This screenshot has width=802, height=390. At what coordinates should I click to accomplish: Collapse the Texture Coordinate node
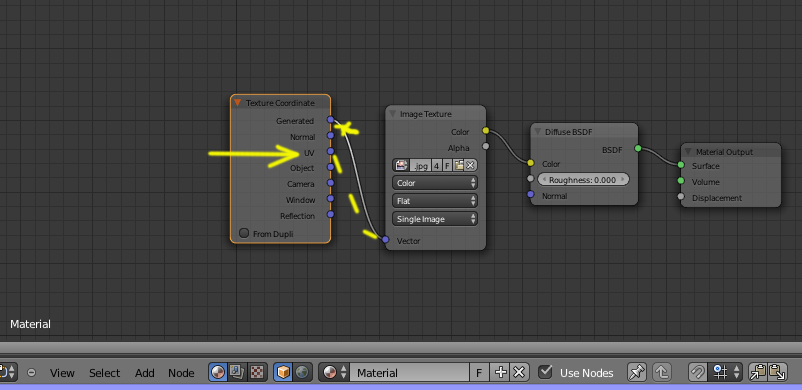tap(237, 103)
